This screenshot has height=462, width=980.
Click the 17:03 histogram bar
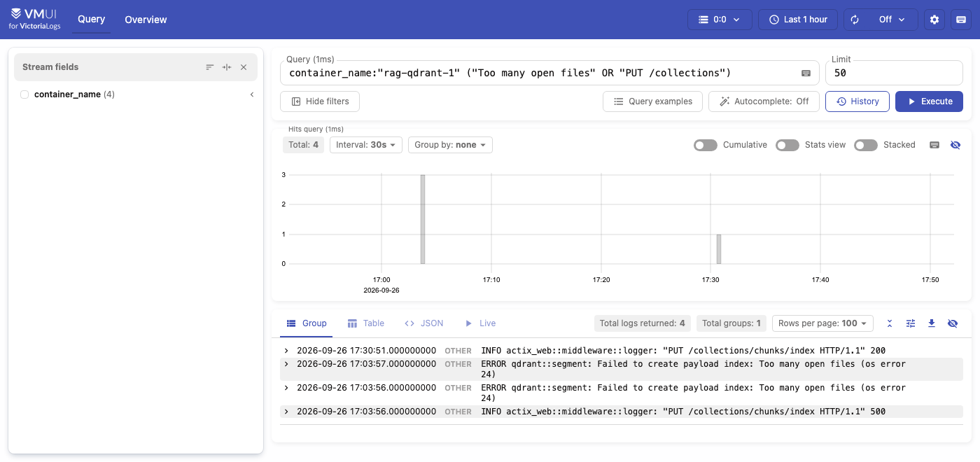[423, 219]
